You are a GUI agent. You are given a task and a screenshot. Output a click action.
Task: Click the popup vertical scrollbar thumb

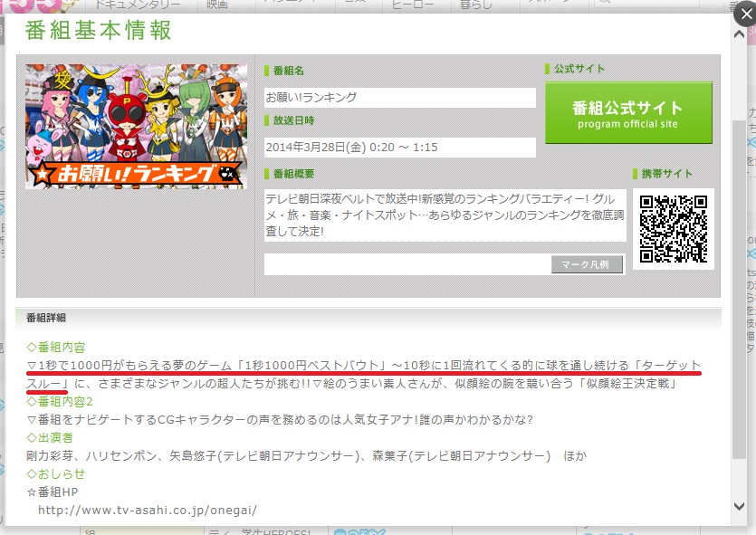click(739, 288)
